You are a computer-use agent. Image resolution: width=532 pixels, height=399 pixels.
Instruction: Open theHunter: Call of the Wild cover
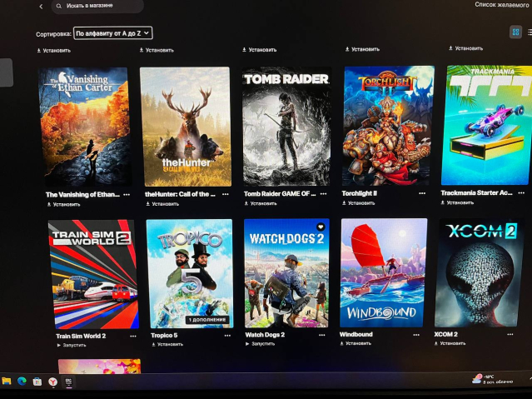[186, 127]
